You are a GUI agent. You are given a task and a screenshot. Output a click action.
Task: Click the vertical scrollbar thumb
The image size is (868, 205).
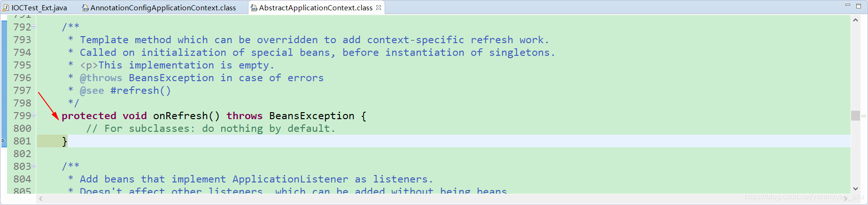(855, 115)
